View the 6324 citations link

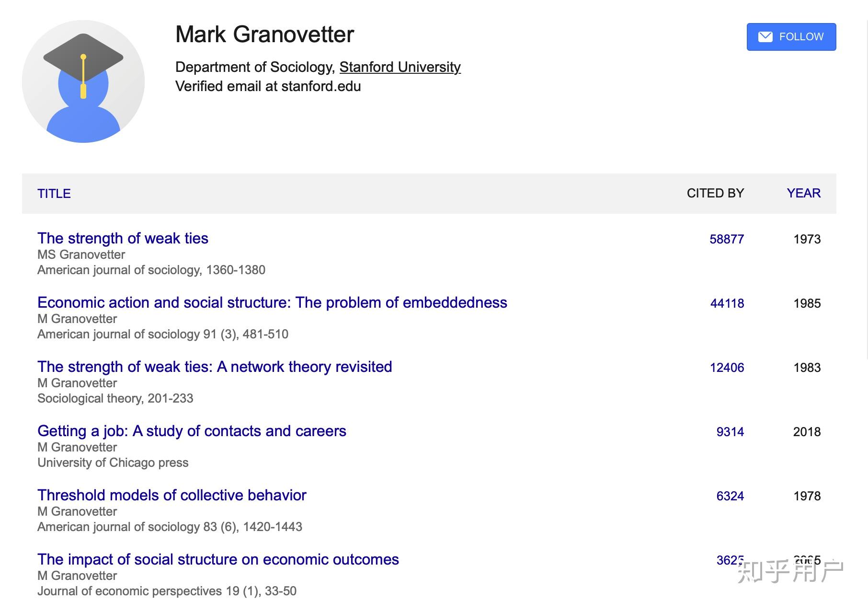pyautogui.click(x=730, y=496)
